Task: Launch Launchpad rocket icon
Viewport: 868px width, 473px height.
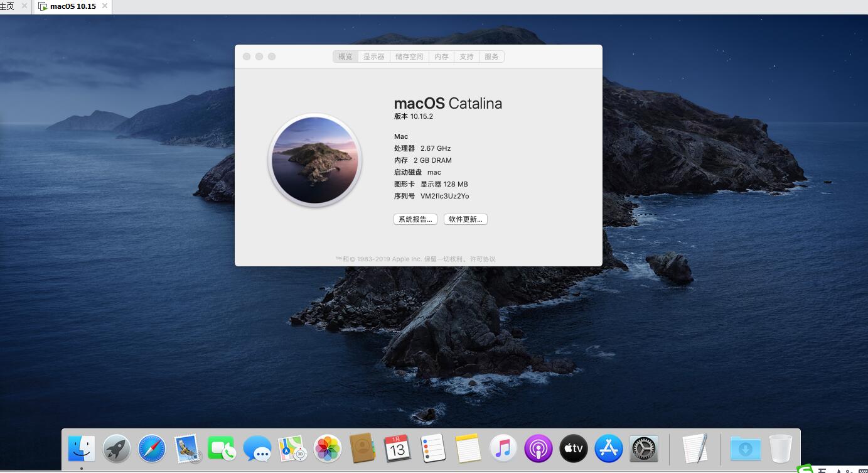Action: click(117, 449)
